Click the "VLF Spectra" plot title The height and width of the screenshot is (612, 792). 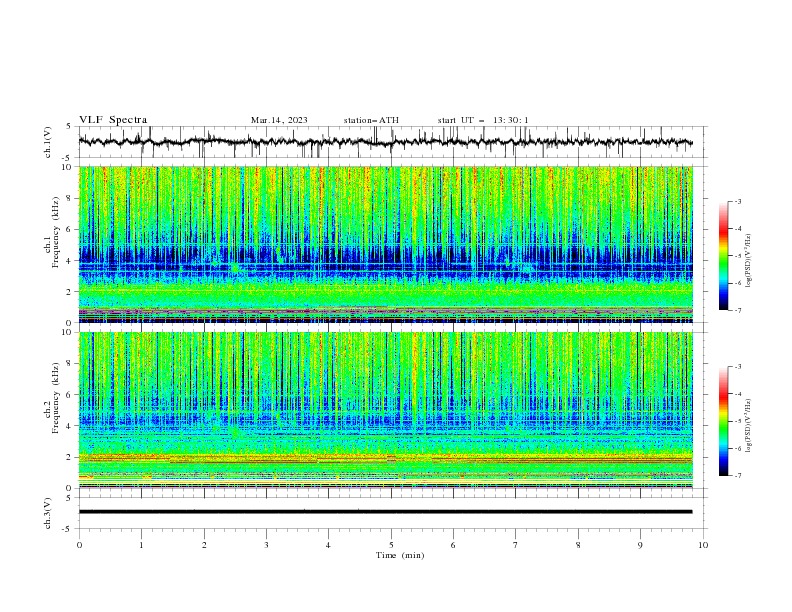tap(113, 120)
